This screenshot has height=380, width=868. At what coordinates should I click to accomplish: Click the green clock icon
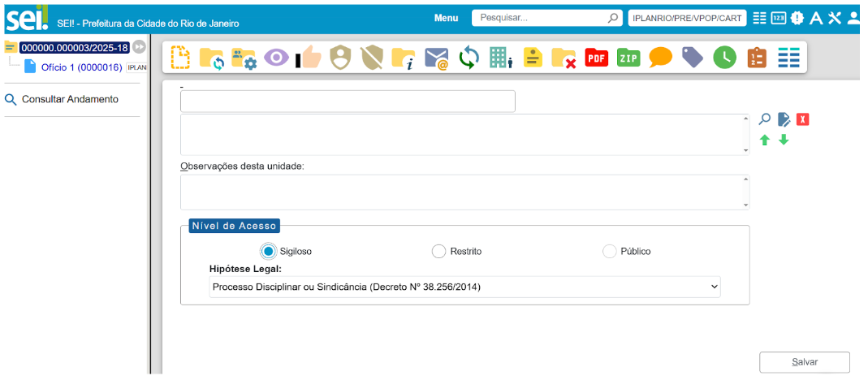724,58
